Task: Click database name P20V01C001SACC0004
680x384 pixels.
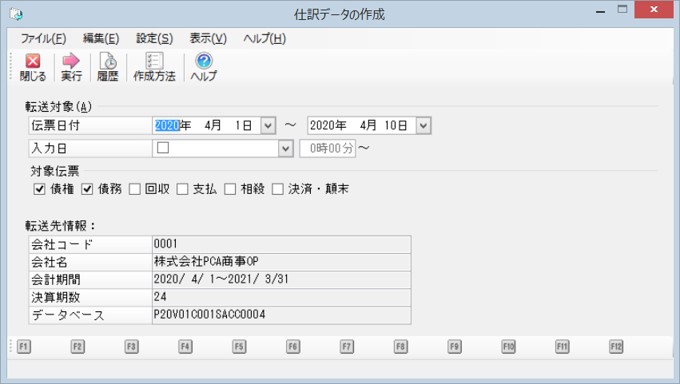Action: 209,315
